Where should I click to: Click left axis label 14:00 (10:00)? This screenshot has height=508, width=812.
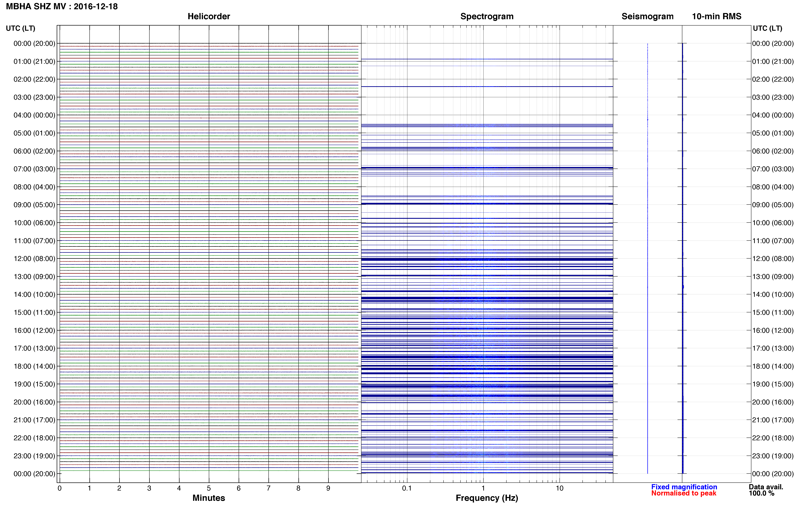coord(34,294)
